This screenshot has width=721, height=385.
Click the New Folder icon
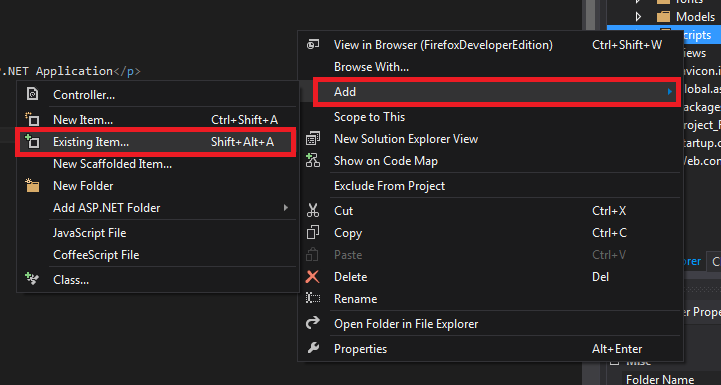tap(32, 186)
